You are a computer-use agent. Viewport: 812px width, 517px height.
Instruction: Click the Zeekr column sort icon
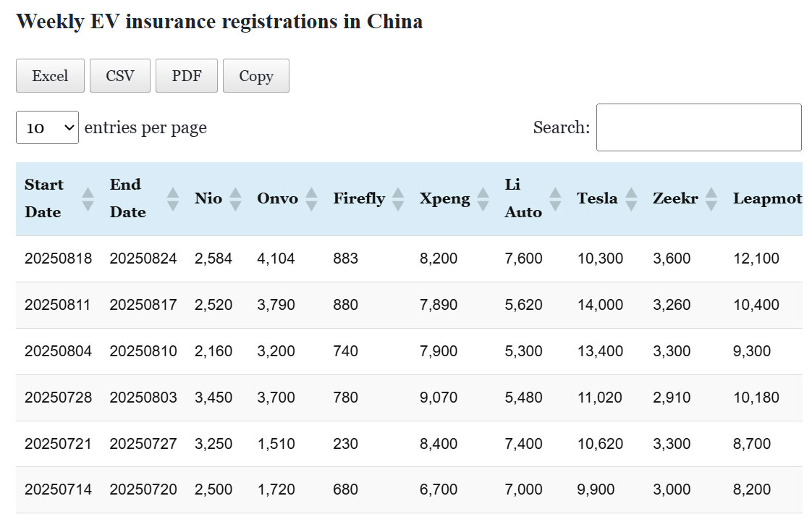[x=711, y=199]
